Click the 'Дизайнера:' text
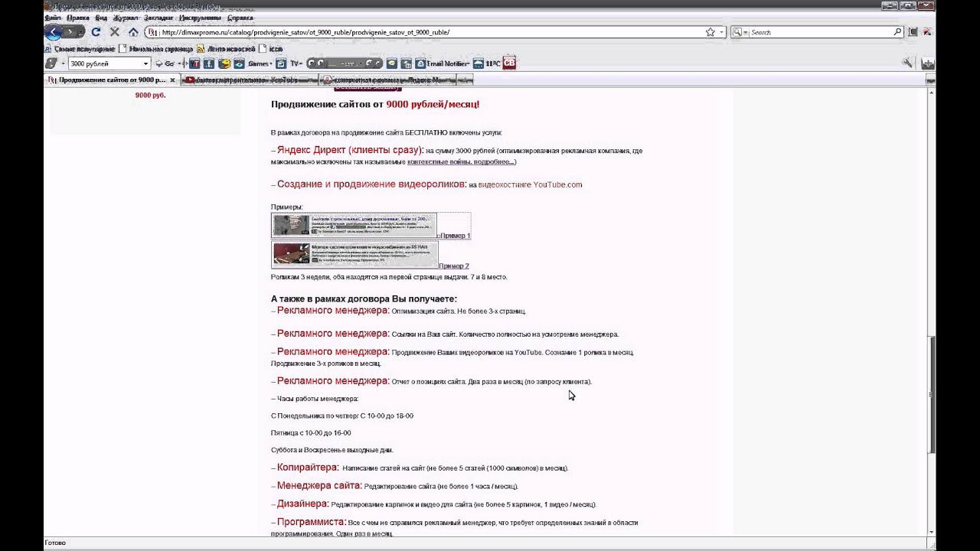 tap(302, 504)
